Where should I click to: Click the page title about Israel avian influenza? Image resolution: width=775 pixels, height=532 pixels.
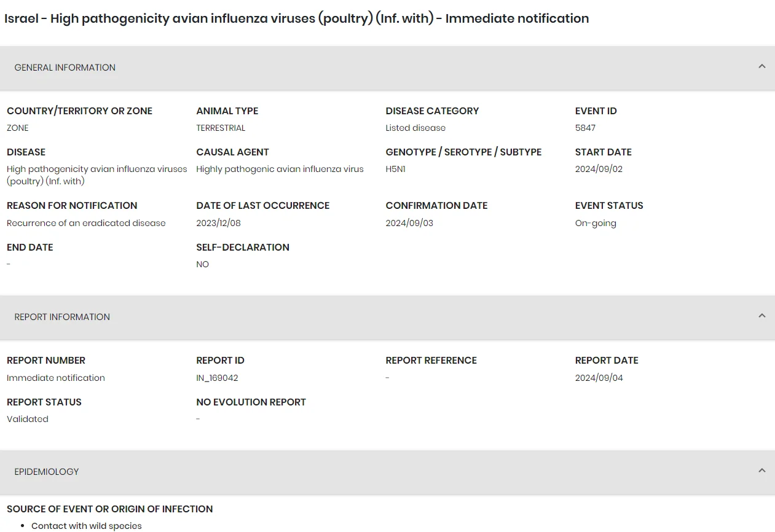(297, 18)
